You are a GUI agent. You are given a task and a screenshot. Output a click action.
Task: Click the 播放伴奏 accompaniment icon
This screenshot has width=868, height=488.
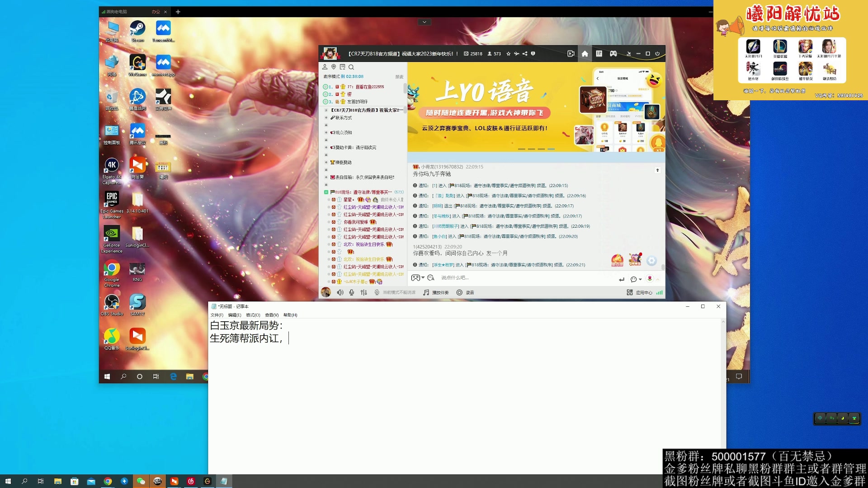point(426,292)
